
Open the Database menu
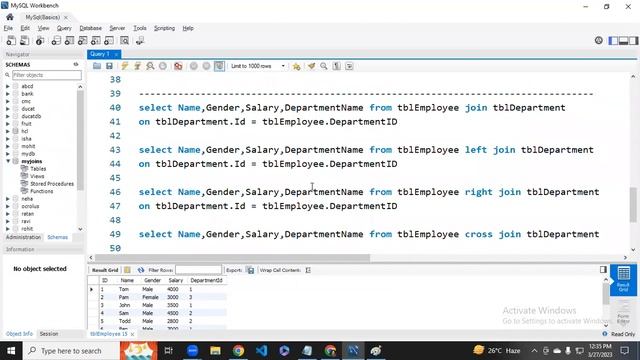(91, 28)
